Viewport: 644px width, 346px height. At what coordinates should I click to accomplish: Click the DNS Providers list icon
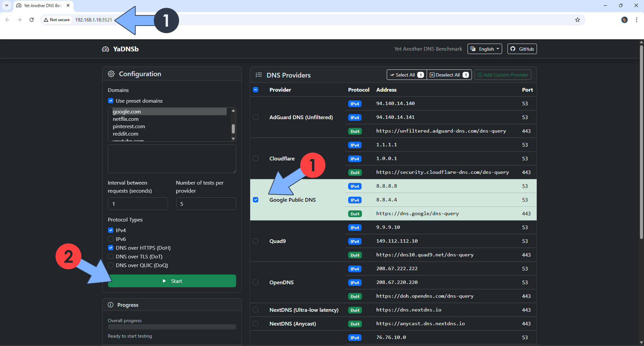tap(259, 75)
